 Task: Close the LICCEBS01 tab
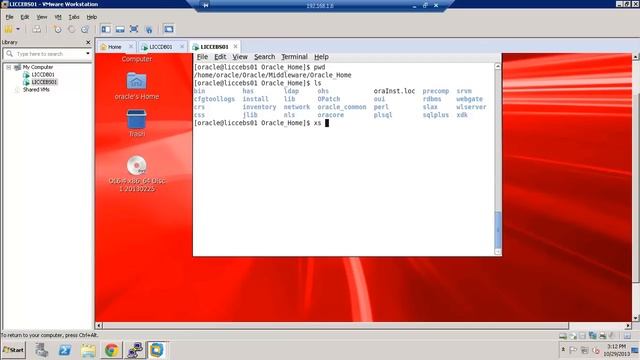[x=236, y=47]
